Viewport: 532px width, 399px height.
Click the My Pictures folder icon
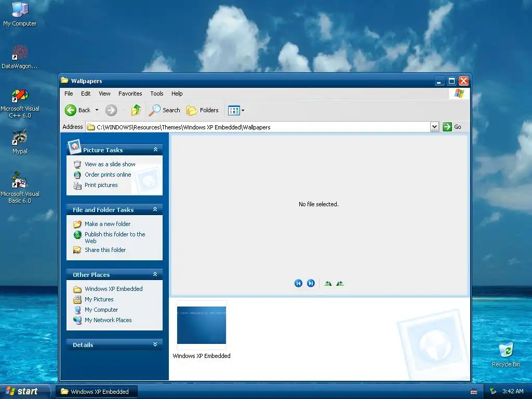coord(77,300)
